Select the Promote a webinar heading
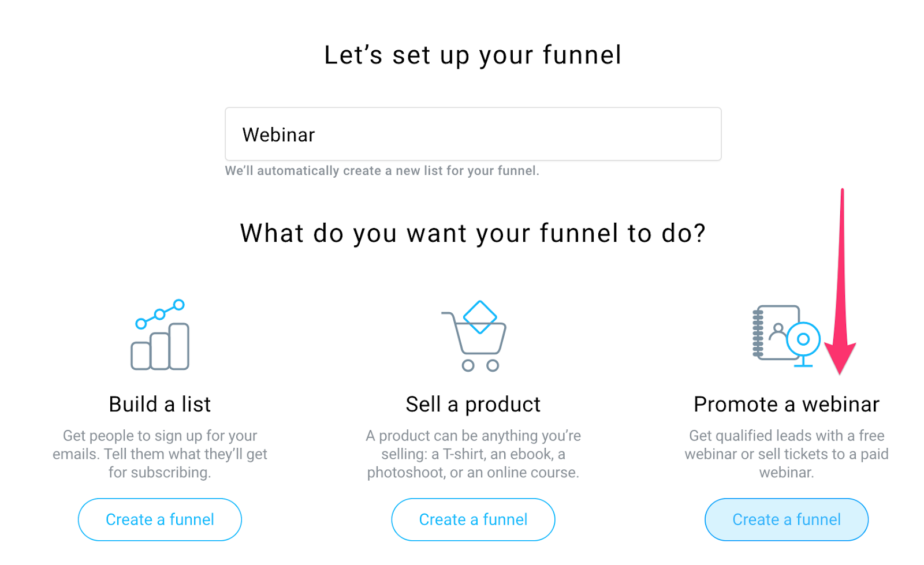This screenshot has height=565, width=924. point(787,404)
